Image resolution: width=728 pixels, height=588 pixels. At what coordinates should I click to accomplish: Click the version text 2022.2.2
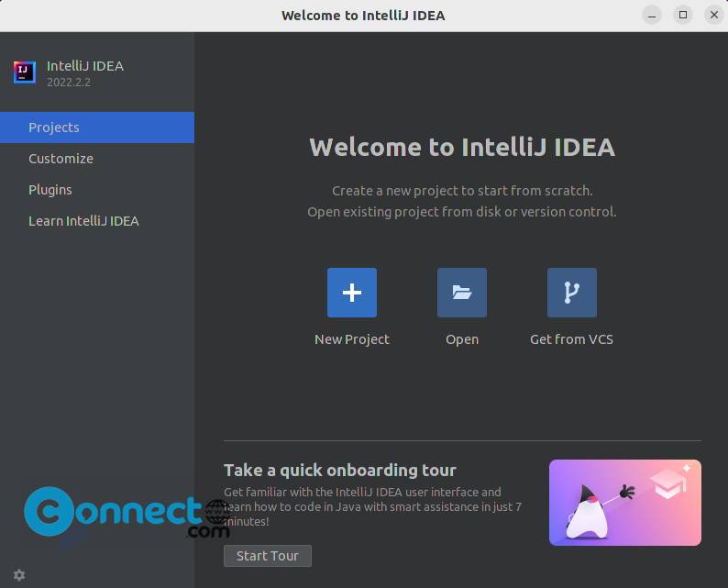point(69,83)
